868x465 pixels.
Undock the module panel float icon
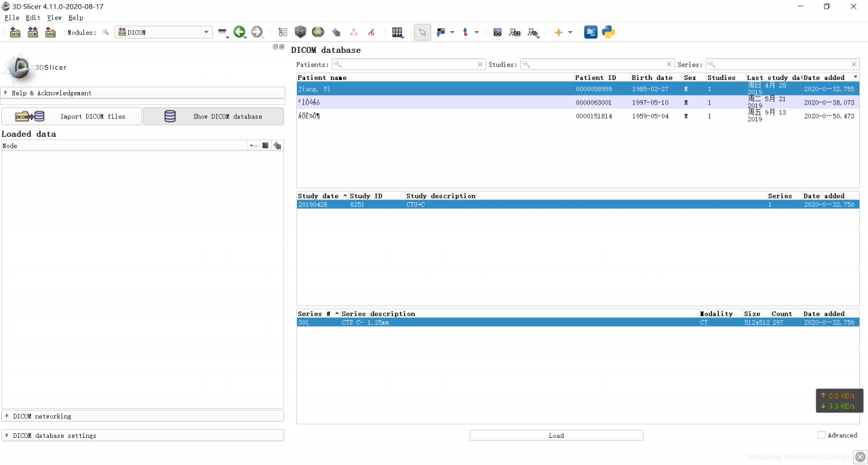[x=276, y=47]
